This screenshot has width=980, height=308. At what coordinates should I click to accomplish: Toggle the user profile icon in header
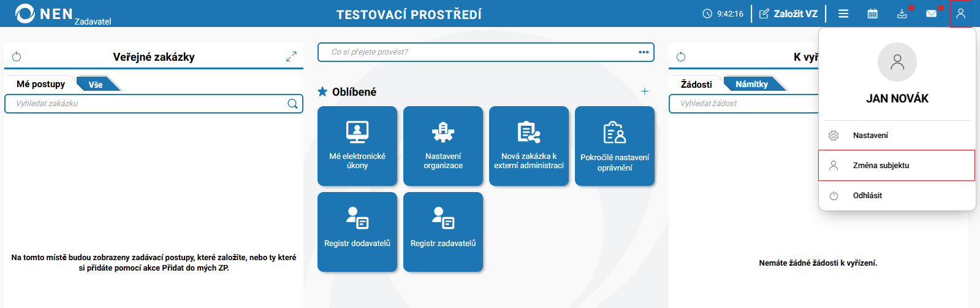coord(960,13)
